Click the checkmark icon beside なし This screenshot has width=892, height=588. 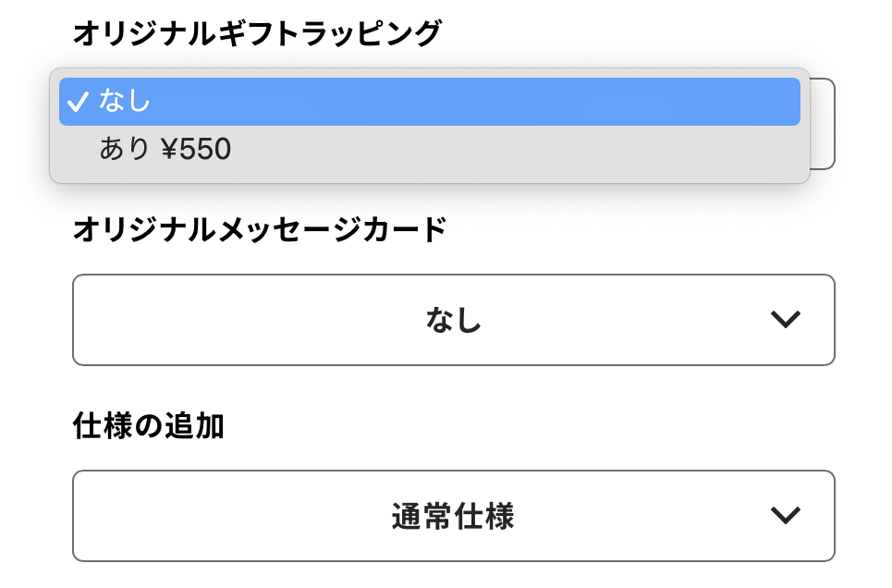(x=79, y=102)
